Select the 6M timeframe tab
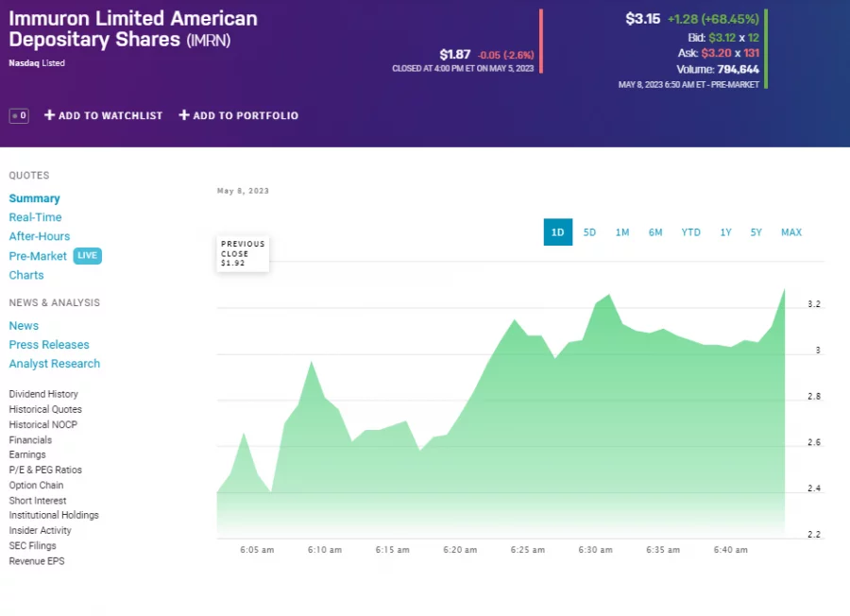This screenshot has height=616, width=850. coord(655,231)
